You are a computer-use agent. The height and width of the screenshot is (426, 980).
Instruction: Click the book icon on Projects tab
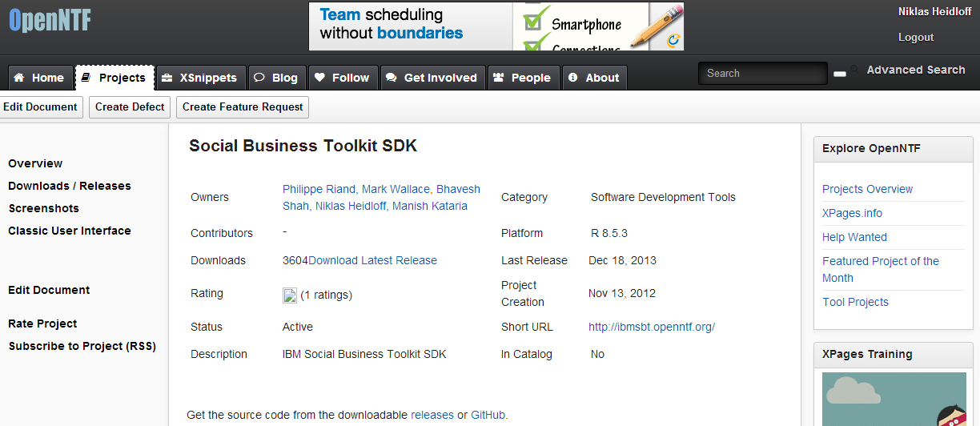click(86, 78)
